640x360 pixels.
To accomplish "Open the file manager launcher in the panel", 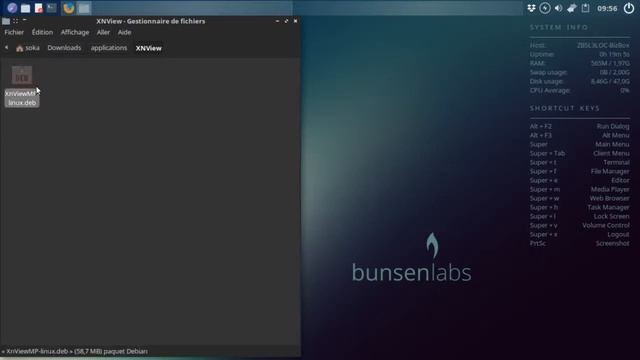I will point(25,8).
